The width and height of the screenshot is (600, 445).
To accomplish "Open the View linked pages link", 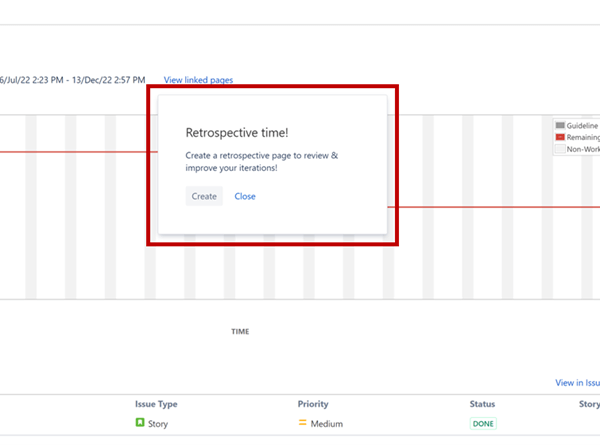I will tap(198, 80).
